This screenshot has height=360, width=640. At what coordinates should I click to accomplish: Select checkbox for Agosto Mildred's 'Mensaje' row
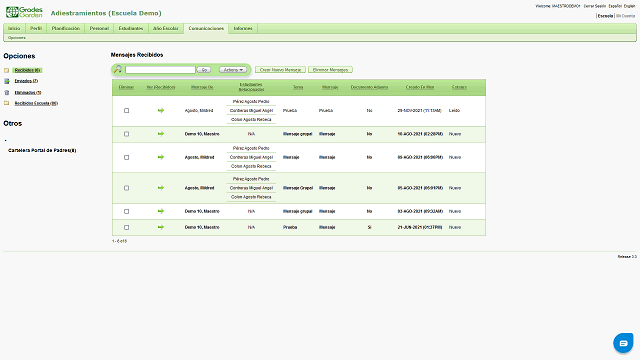click(x=127, y=157)
